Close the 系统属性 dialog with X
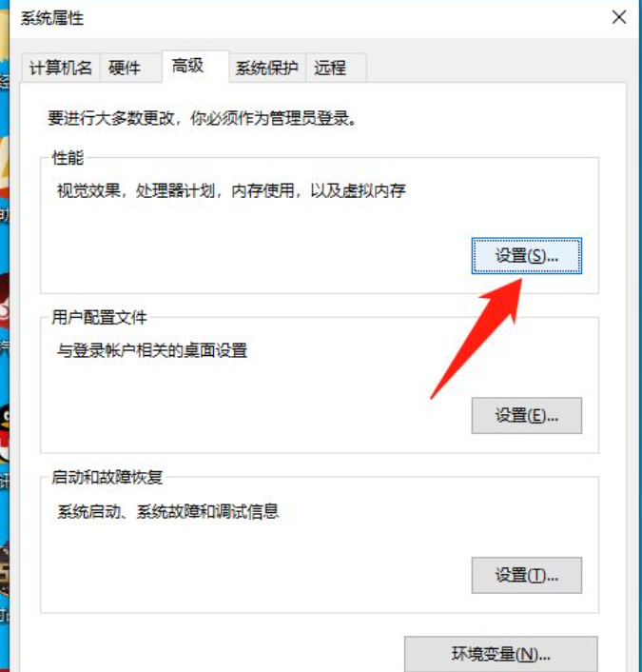 (619, 17)
